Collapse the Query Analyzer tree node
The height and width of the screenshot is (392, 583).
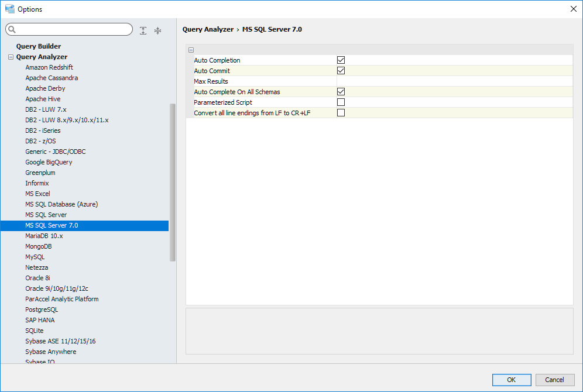pyautogui.click(x=11, y=57)
